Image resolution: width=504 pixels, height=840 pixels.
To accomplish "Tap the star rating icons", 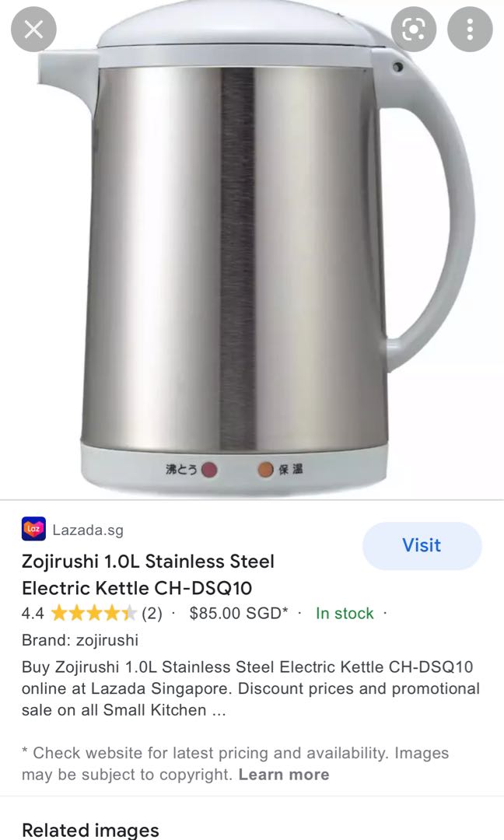I will click(x=94, y=613).
